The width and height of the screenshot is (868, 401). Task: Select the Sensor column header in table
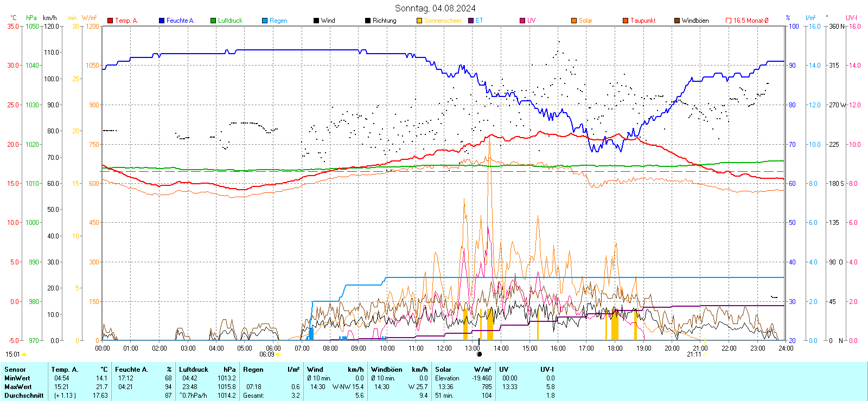coord(15,370)
